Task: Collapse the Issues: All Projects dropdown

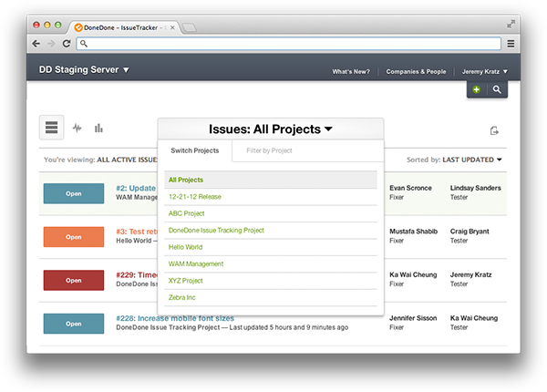Action: [271, 129]
